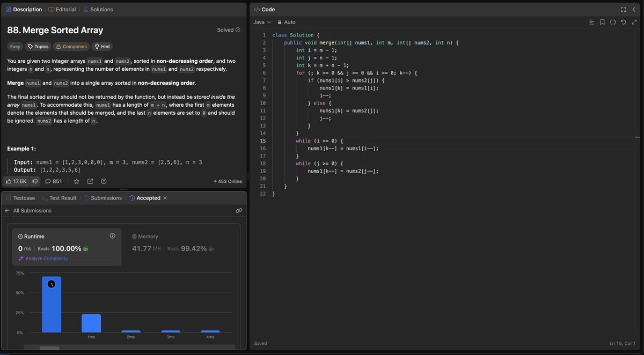Star the problem as a favorite
Viewport: 644px width, 355px height.
pos(77,181)
